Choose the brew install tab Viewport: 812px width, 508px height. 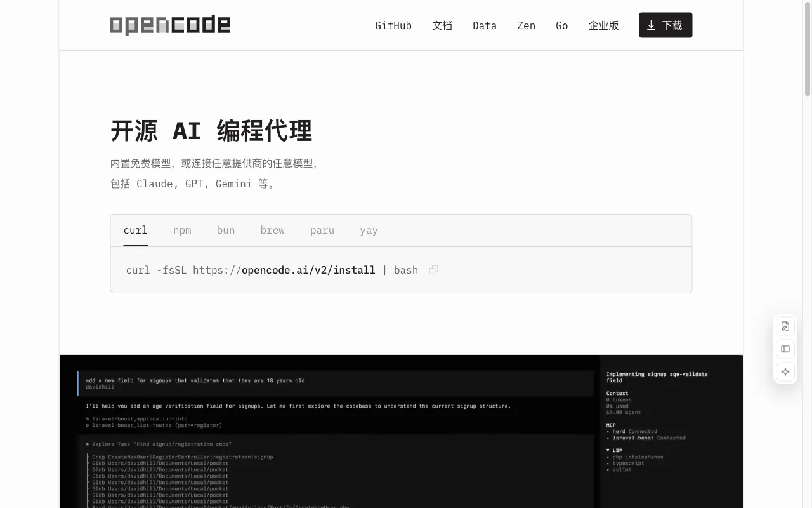pyautogui.click(x=273, y=231)
